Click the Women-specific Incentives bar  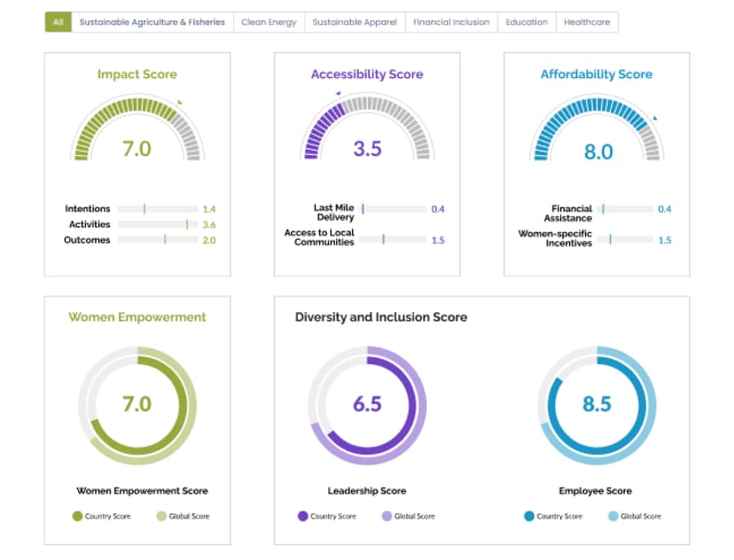(625, 239)
